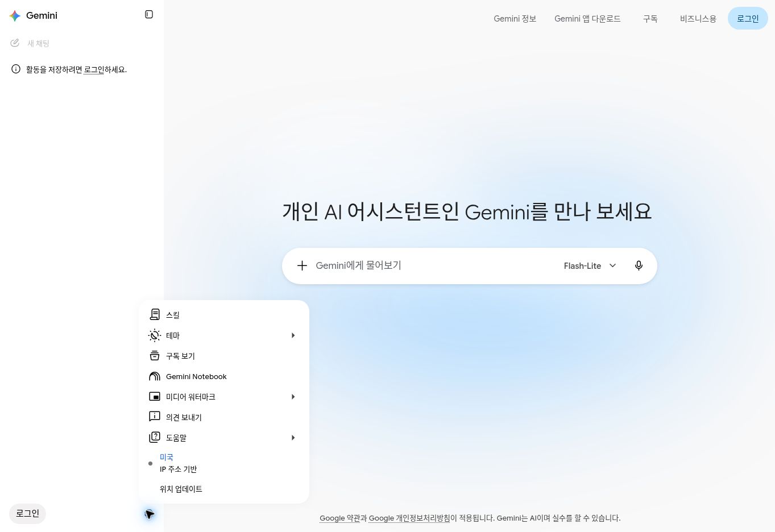Expand the 미디어 워터마크 submenu arrow

(x=293, y=397)
